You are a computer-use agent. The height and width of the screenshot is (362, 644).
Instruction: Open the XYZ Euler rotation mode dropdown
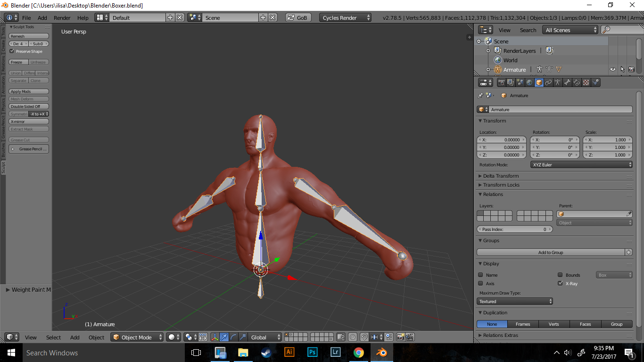coord(581,165)
